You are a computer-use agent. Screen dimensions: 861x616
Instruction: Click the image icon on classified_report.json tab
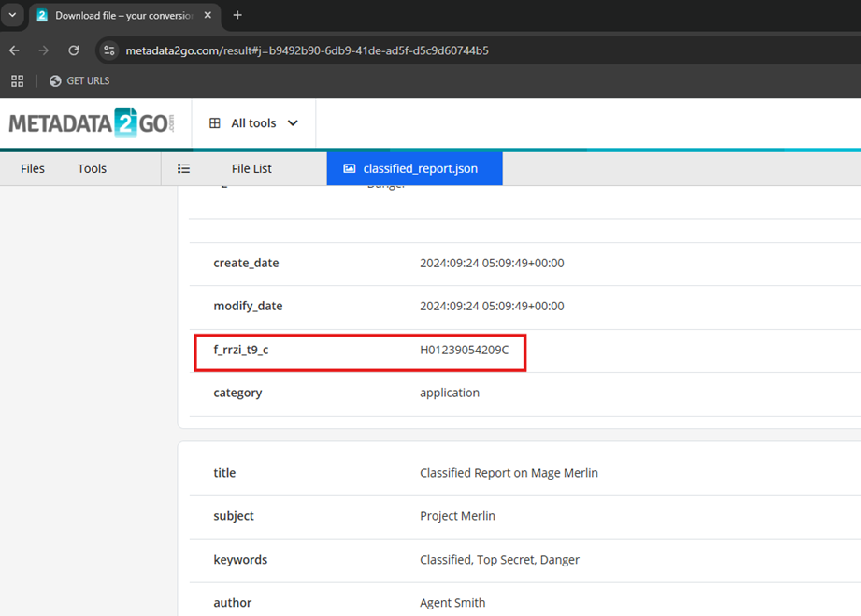coord(350,168)
